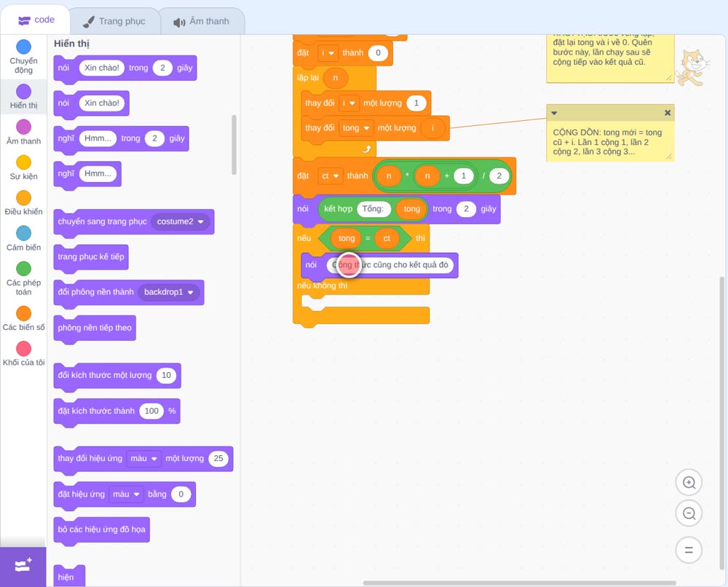Click the 'phông nền tiếp theo' block
728x587 pixels.
[95, 328]
